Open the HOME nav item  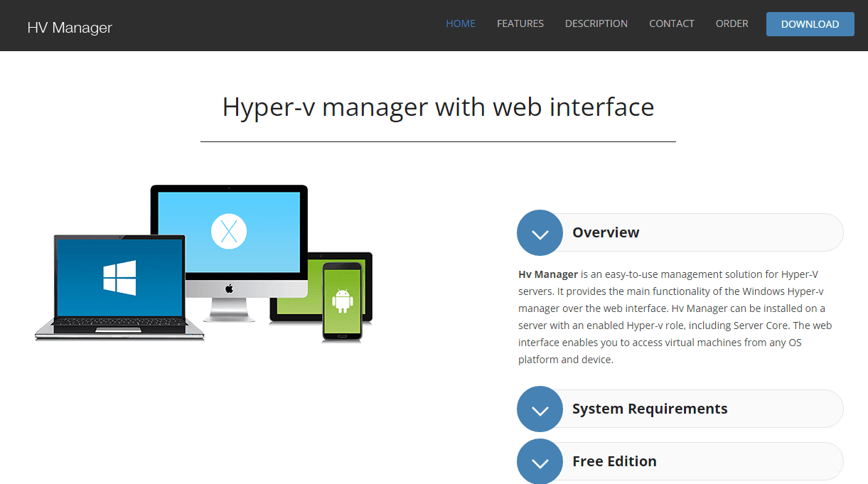tap(461, 23)
